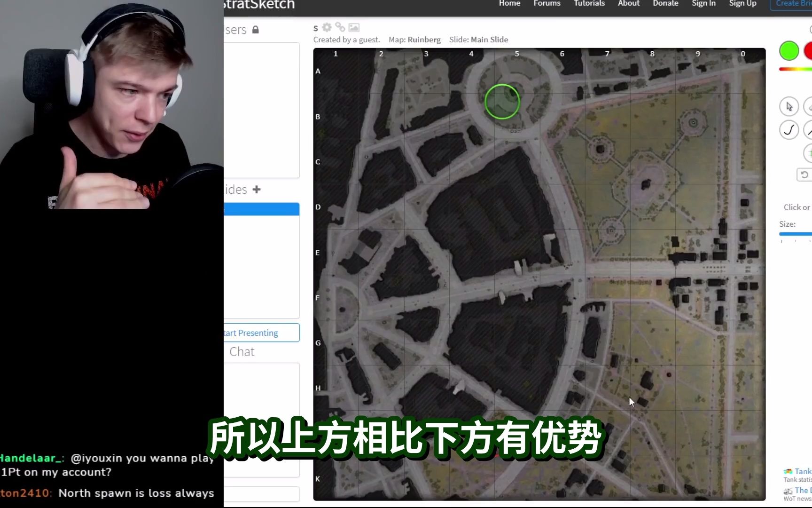Open the Forums page
The height and width of the screenshot is (508, 812).
coord(547,4)
